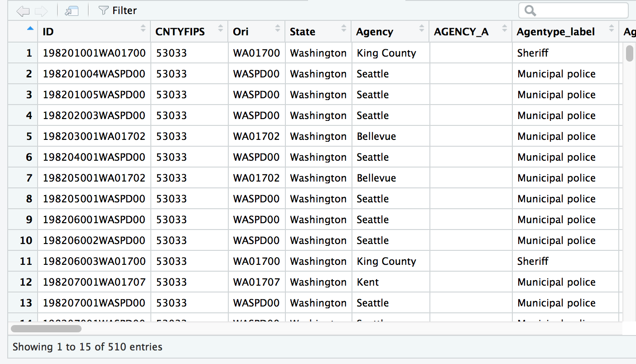Click the Agentype_label column header
Screen dimensions: 636x364
click(x=555, y=32)
